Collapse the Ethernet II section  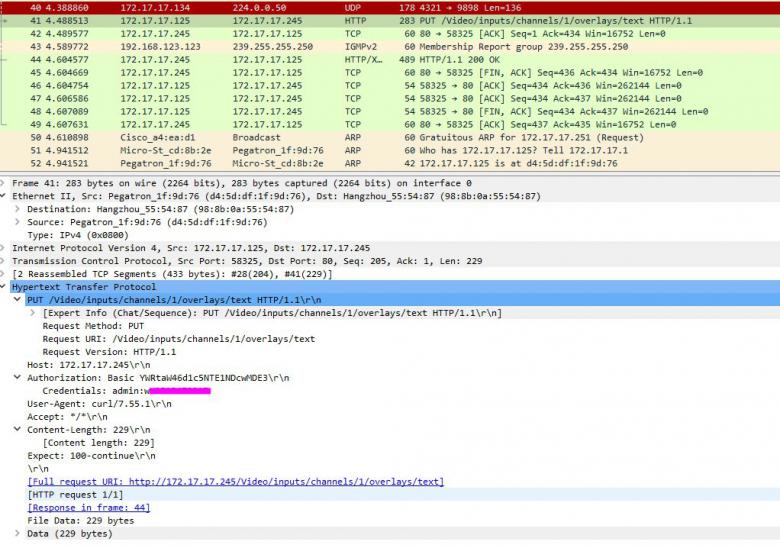[x=2, y=196]
